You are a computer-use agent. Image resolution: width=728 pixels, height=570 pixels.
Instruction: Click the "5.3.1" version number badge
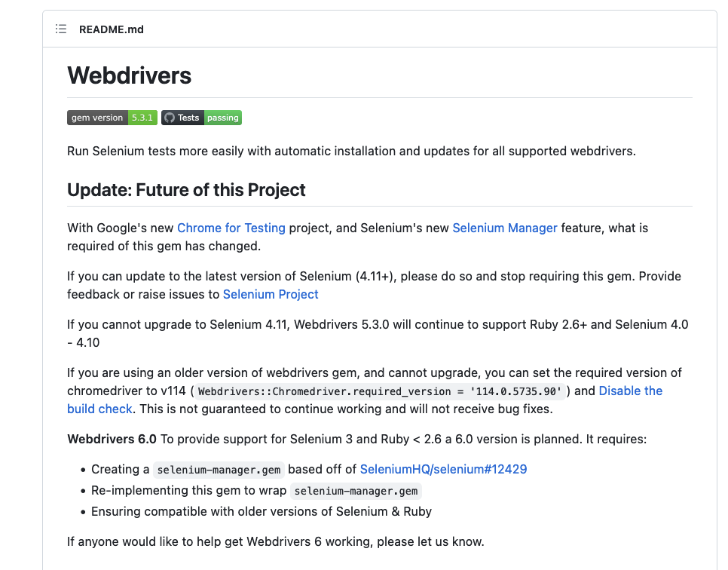tap(142, 118)
